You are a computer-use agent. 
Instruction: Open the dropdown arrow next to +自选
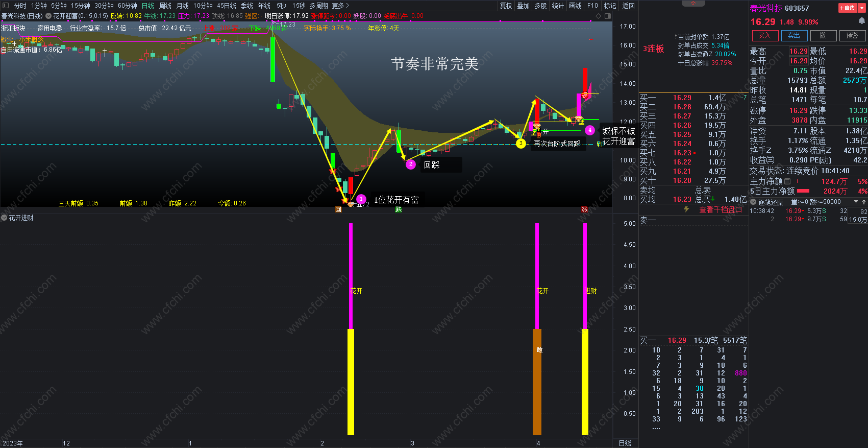point(861,8)
